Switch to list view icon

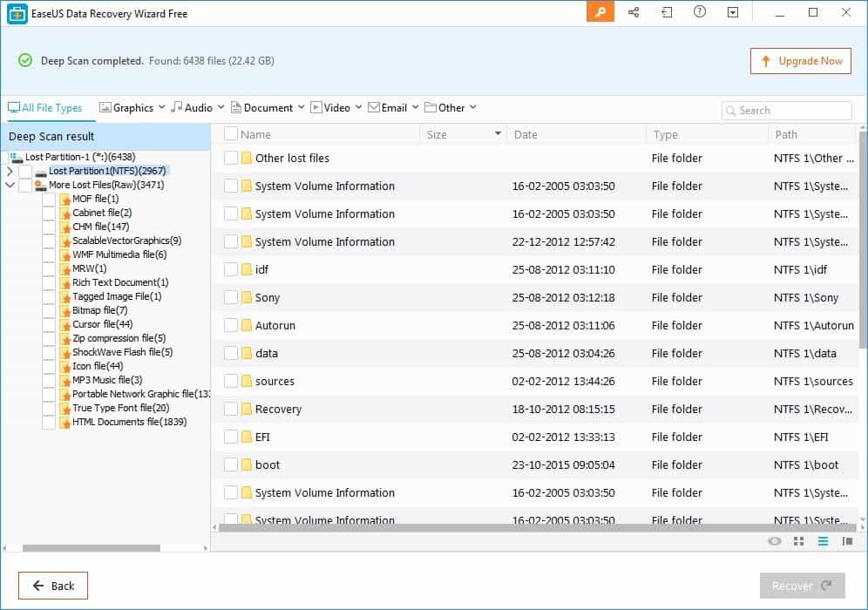click(x=824, y=541)
